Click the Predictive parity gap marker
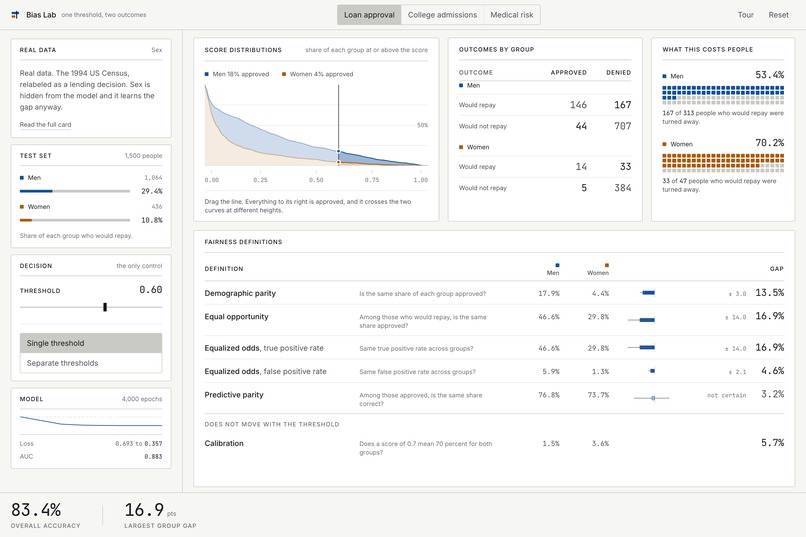This screenshot has height=537, width=806. coord(653,398)
